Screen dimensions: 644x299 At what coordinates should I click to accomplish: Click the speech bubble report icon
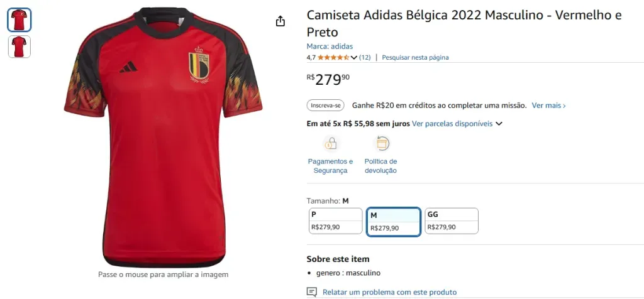[x=312, y=292]
